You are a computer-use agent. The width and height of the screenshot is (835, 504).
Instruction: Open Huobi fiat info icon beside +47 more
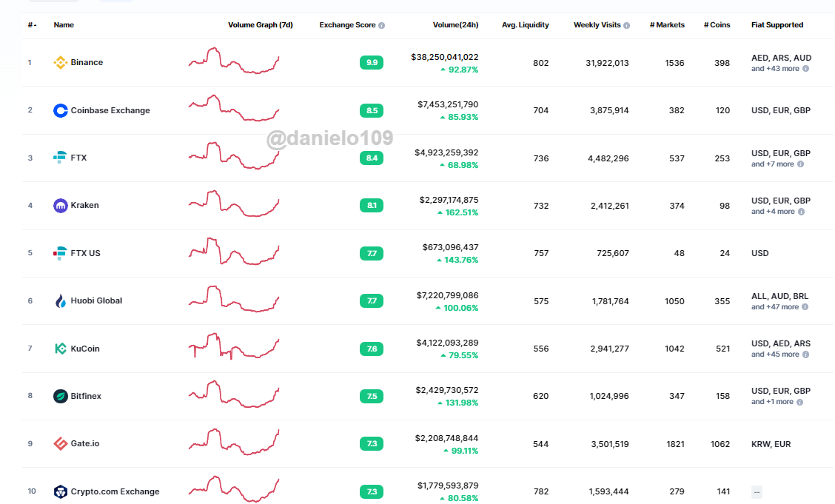[805, 307]
